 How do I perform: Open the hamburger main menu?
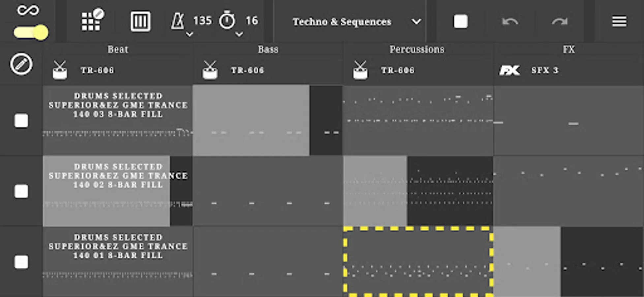619,21
